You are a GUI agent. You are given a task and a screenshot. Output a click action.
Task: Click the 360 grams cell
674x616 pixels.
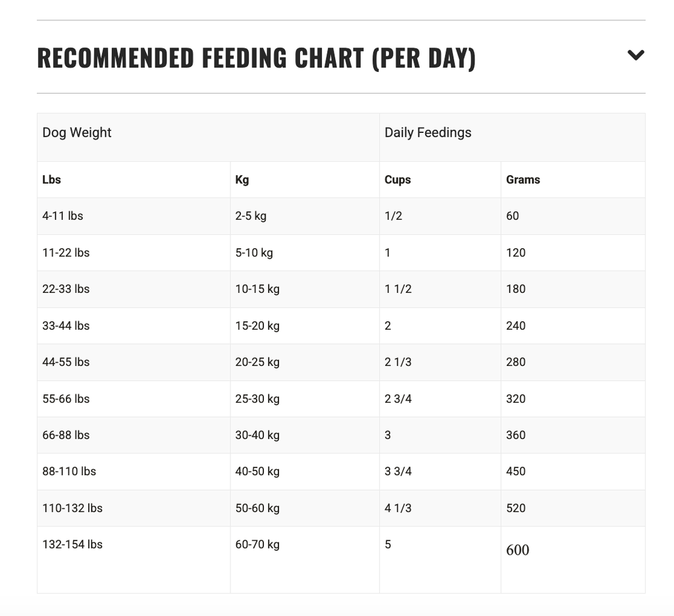[516, 435]
